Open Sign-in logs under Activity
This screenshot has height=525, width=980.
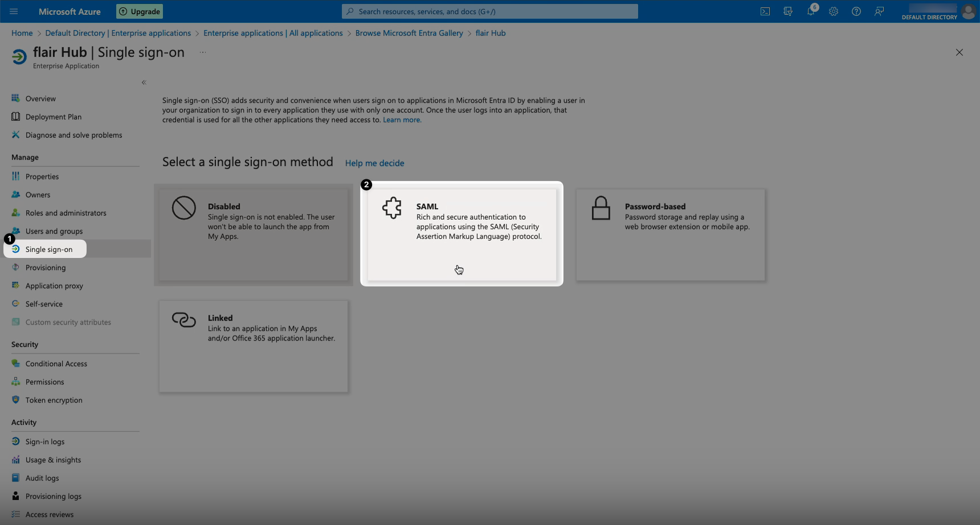click(x=44, y=442)
